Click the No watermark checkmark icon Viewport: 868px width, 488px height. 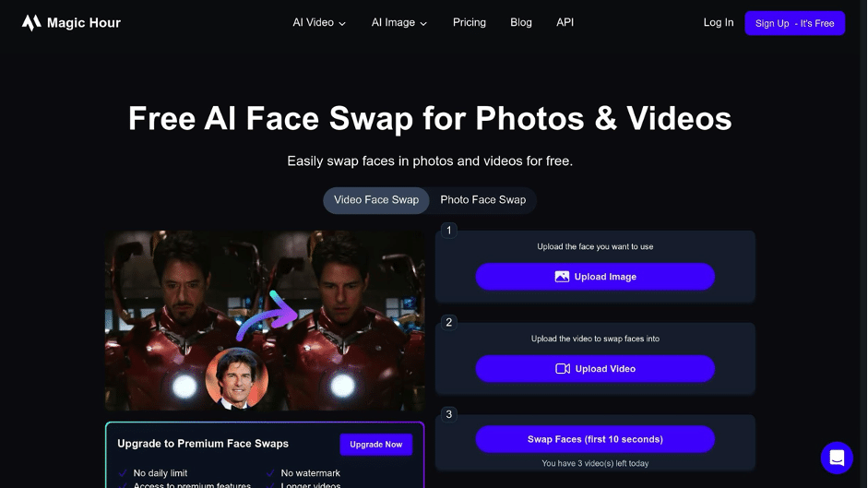(270, 473)
